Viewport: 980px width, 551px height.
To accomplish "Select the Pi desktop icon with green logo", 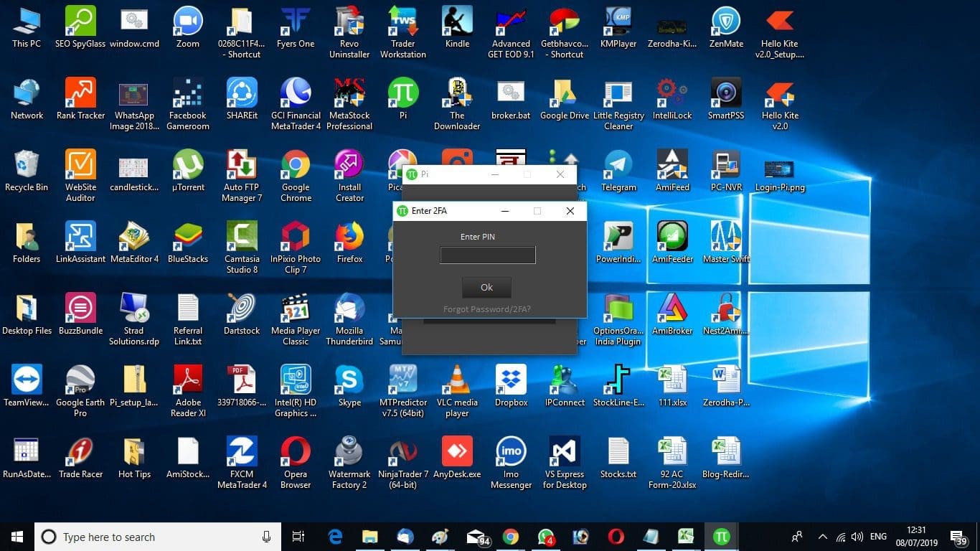I will tap(403, 99).
